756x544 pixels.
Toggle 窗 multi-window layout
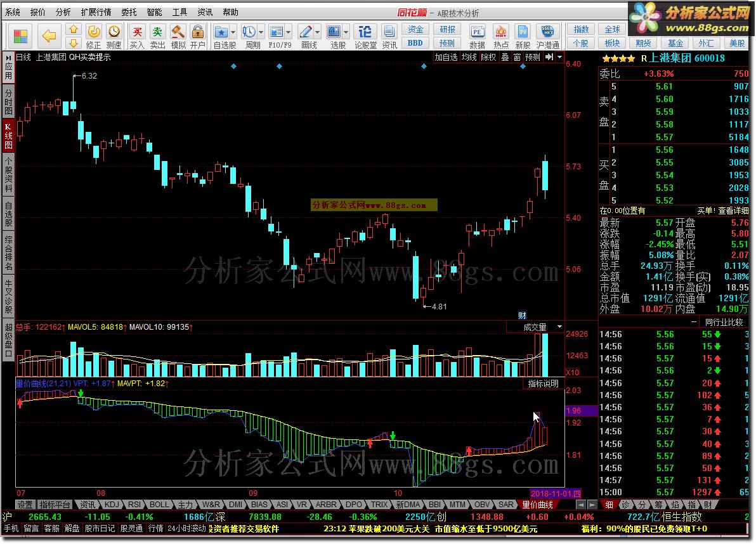[x=517, y=57]
